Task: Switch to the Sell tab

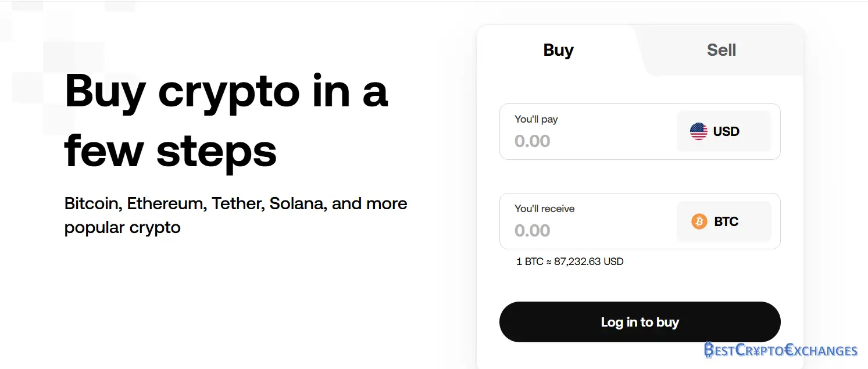Action: (721, 51)
